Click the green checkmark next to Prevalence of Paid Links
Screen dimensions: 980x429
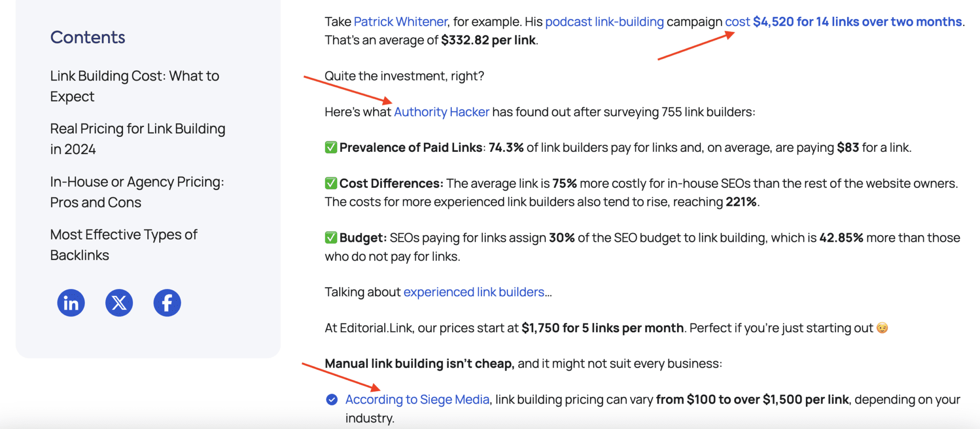click(x=330, y=147)
